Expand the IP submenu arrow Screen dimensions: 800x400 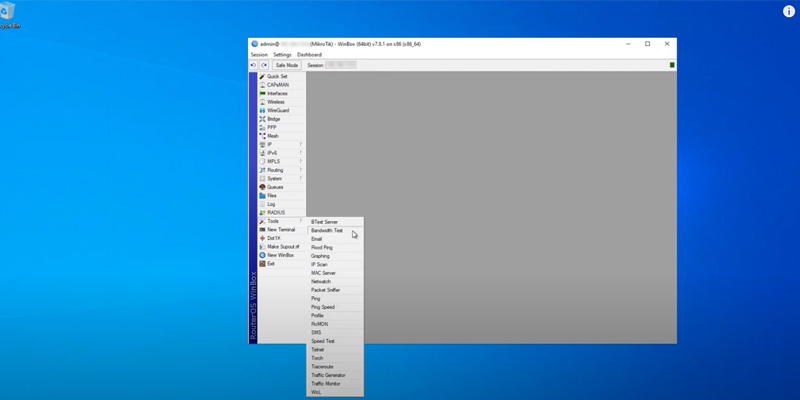tap(301, 144)
